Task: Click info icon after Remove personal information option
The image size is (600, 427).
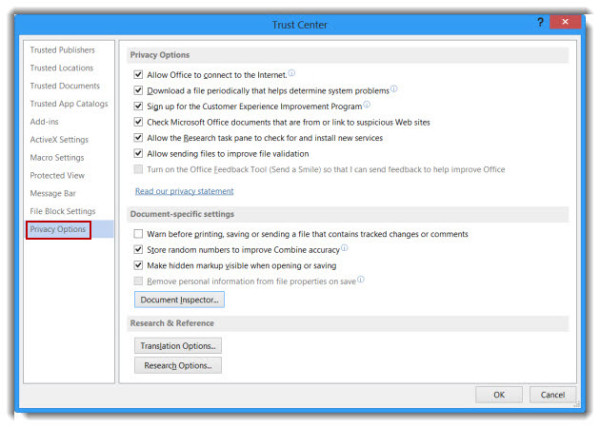Action: (360, 279)
